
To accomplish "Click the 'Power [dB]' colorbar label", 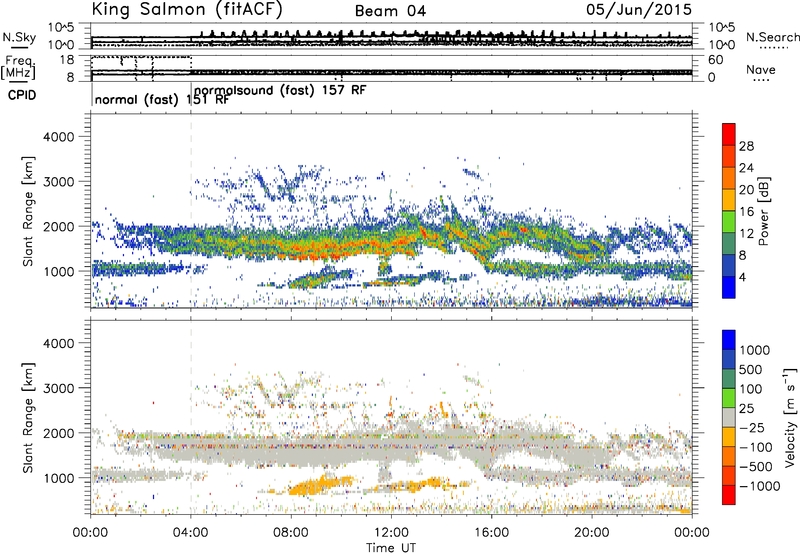I will click(x=764, y=211).
